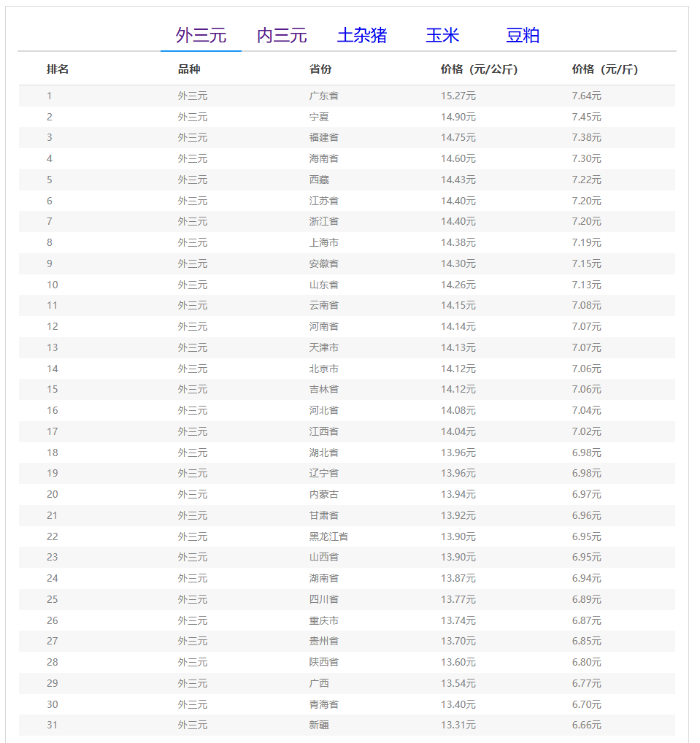Click the 14.26元 price cell

458,285
